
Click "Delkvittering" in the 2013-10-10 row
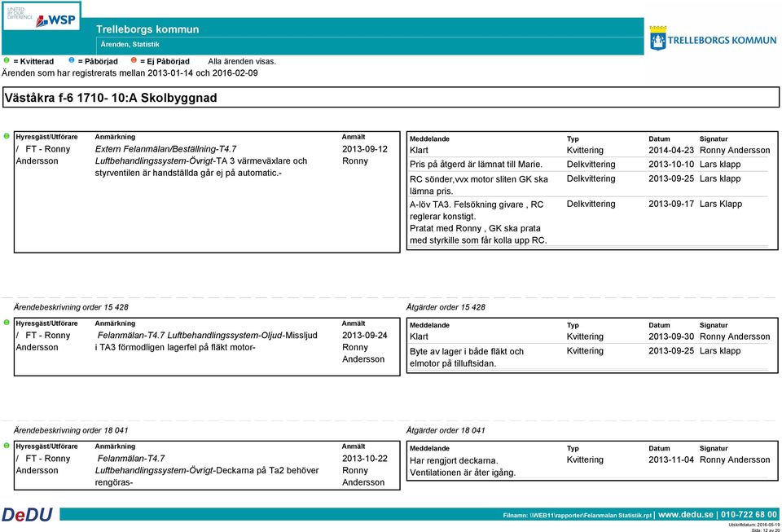(591, 165)
